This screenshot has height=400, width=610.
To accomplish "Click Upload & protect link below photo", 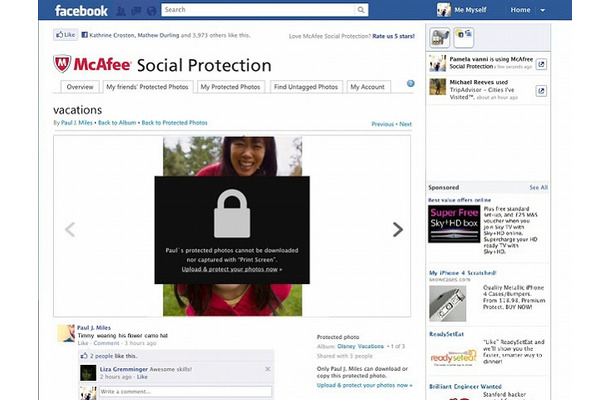I will 365,385.
